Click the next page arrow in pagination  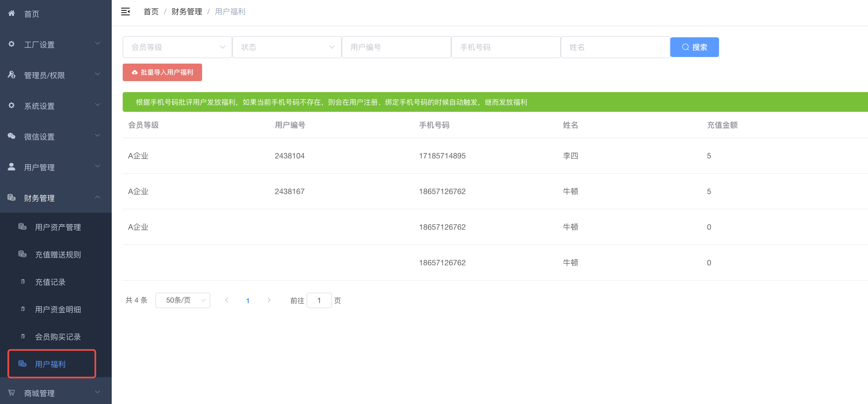click(269, 300)
